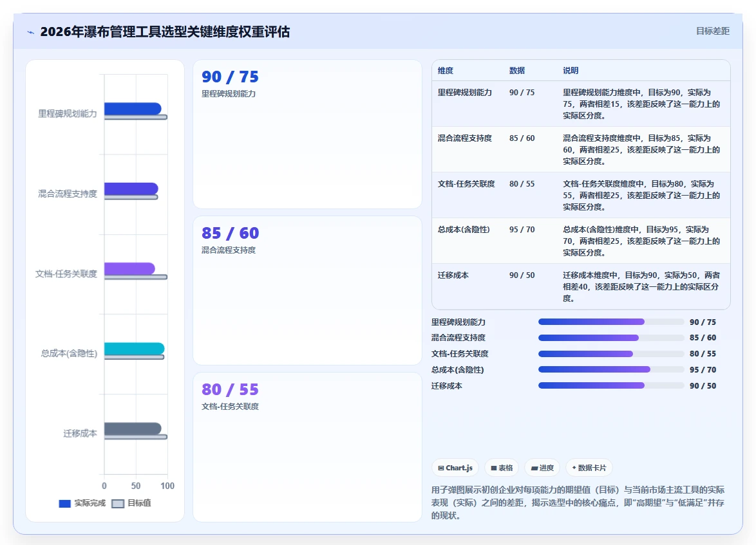The image size is (756, 545).
Task: Click the 95 / 70 cell in the table
Action: click(522, 230)
